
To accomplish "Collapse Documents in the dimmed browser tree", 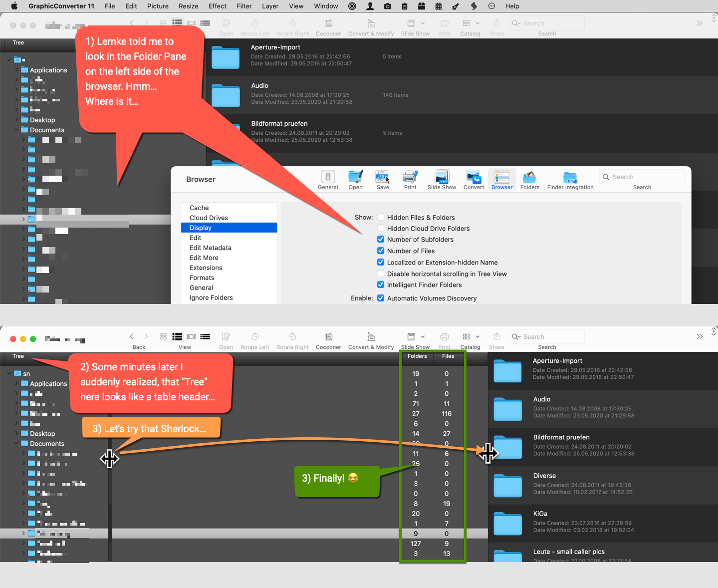I will pos(16,130).
